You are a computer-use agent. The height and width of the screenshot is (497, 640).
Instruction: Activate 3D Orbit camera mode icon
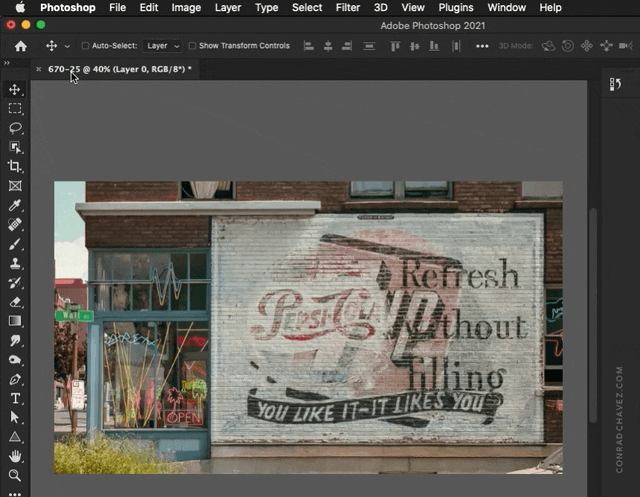click(548, 46)
